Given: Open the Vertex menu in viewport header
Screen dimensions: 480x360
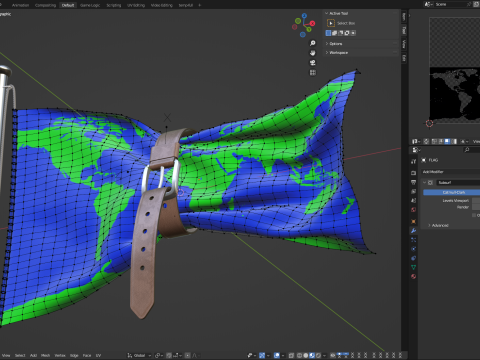Looking at the screenshot, I should click(x=60, y=355).
